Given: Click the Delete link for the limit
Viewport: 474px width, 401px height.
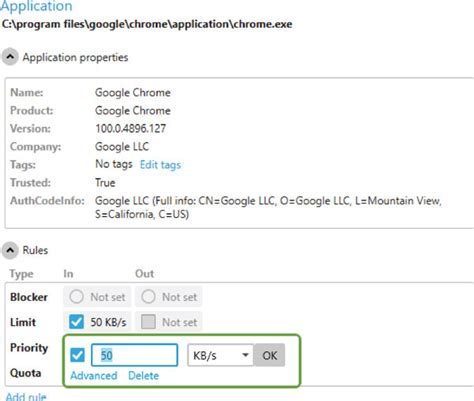Looking at the screenshot, I should [x=143, y=376].
